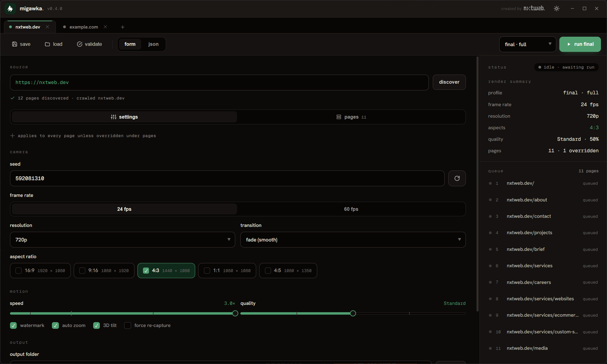This screenshot has height=364, width=607.
Task: Click the seed input field
Action: click(x=227, y=178)
